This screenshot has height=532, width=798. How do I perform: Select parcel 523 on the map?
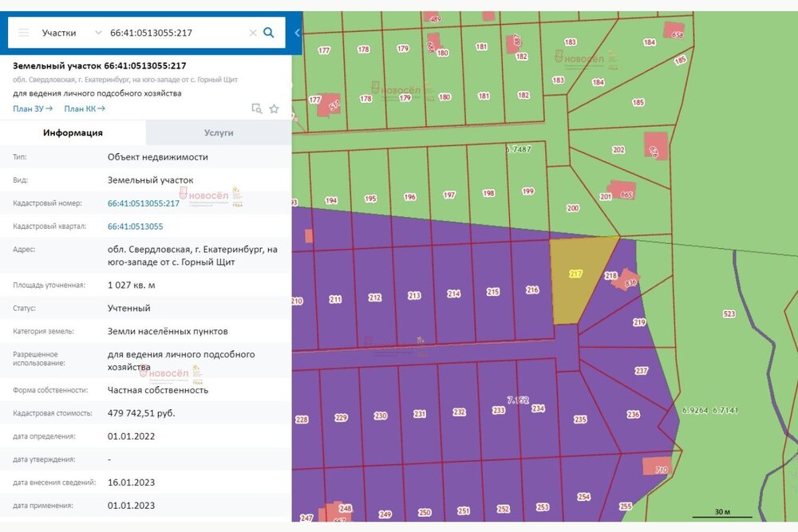(x=728, y=314)
